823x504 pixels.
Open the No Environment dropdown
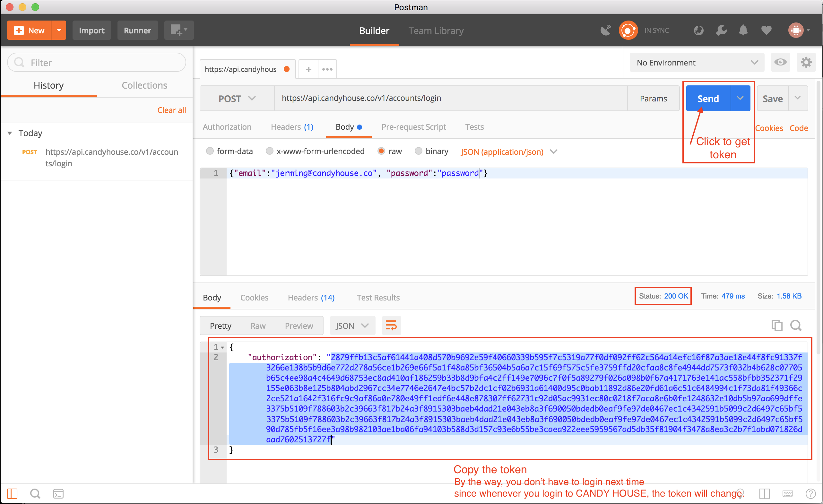click(697, 62)
